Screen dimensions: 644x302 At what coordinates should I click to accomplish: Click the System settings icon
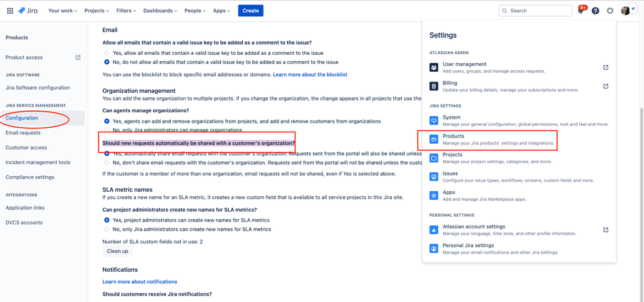(434, 121)
